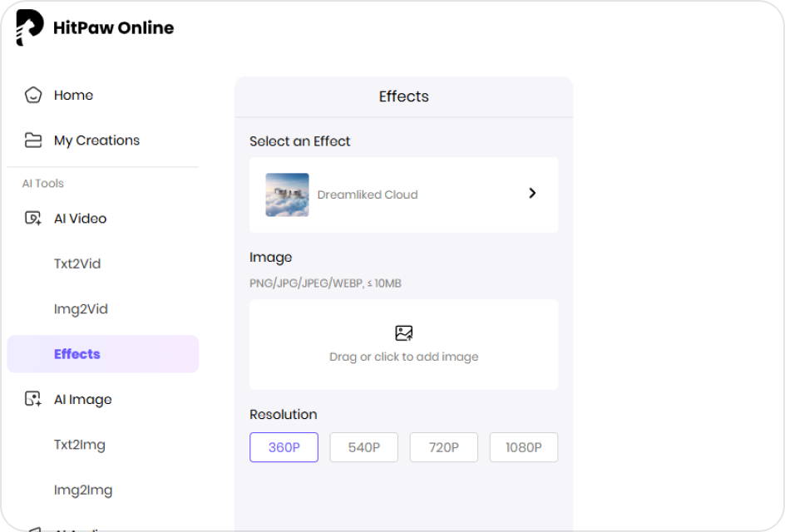Expand the Dreamliked Cloud effect chevron
The width and height of the screenshot is (785, 532).
[x=532, y=193]
